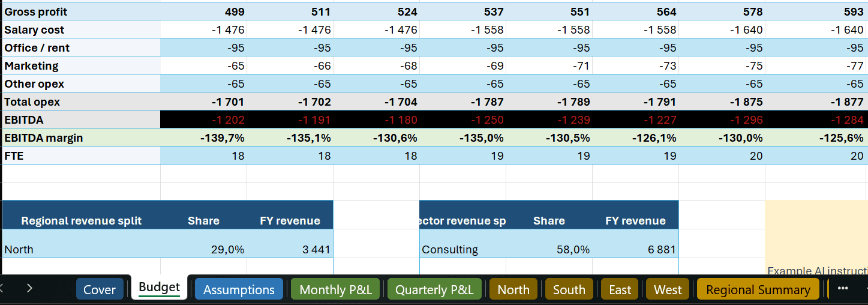Select the Salary cost label cell
The height and width of the screenshot is (305, 868).
coord(81,29)
